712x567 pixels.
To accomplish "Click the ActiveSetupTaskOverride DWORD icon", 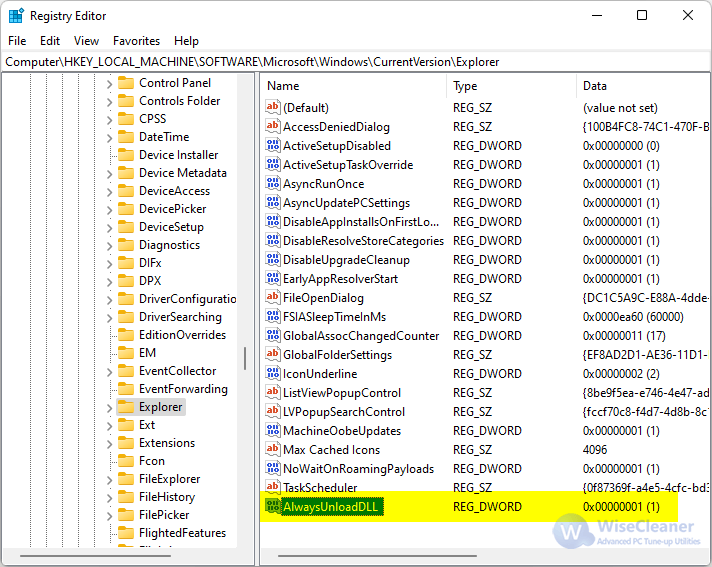I will [x=272, y=164].
